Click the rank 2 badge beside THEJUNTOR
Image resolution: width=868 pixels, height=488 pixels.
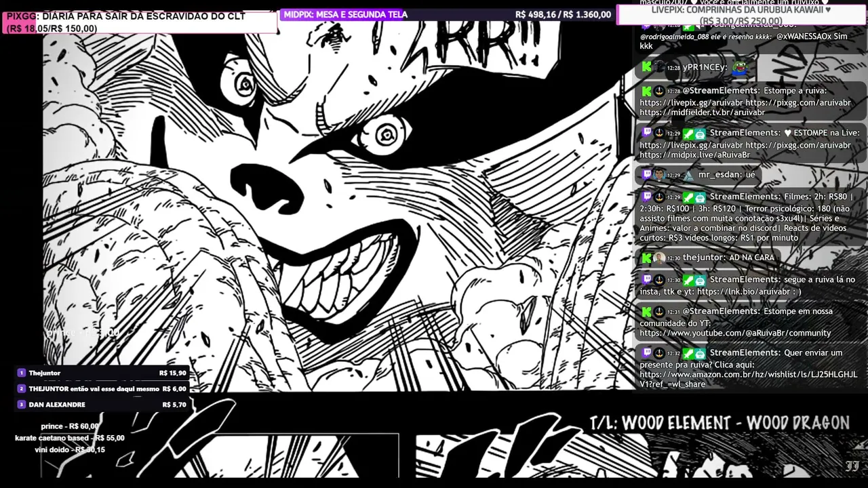(x=21, y=388)
